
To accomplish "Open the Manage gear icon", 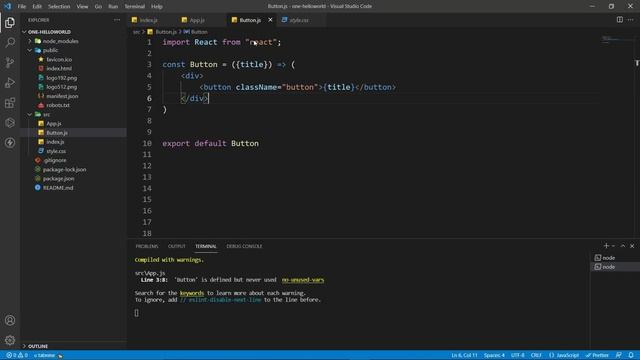I will point(10,340).
